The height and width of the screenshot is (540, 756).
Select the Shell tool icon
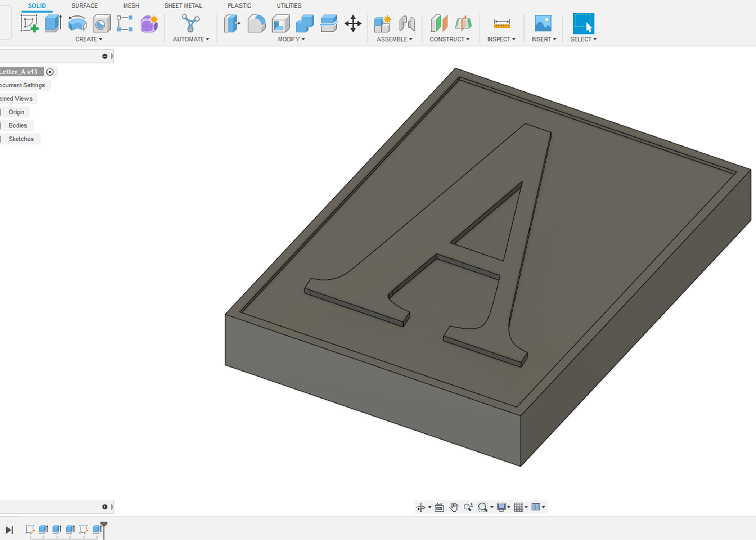(281, 24)
